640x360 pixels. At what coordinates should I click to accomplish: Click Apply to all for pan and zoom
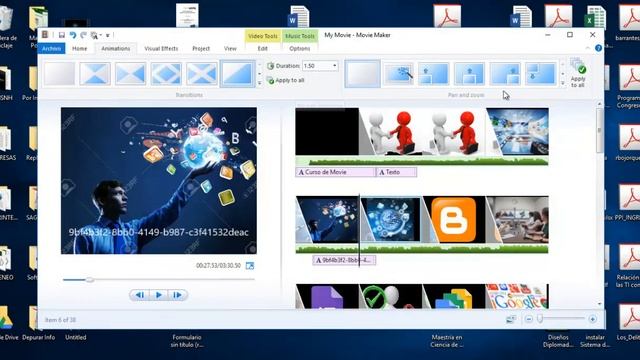[578, 73]
